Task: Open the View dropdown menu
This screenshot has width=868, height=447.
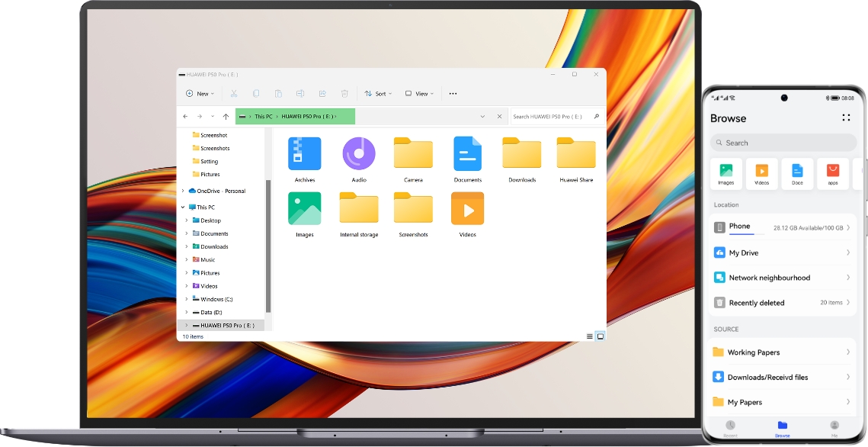Action: (418, 93)
